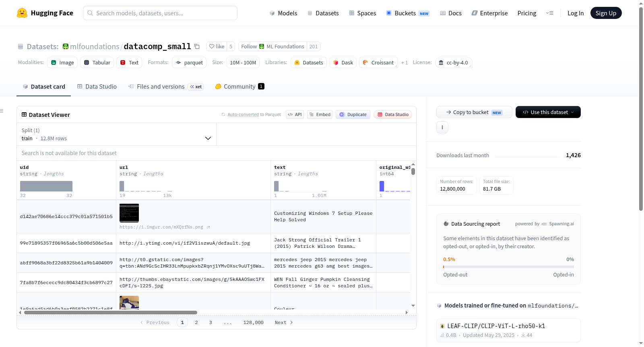Focus the search models, datasets, users field
The image size is (644, 347).
[160, 13]
